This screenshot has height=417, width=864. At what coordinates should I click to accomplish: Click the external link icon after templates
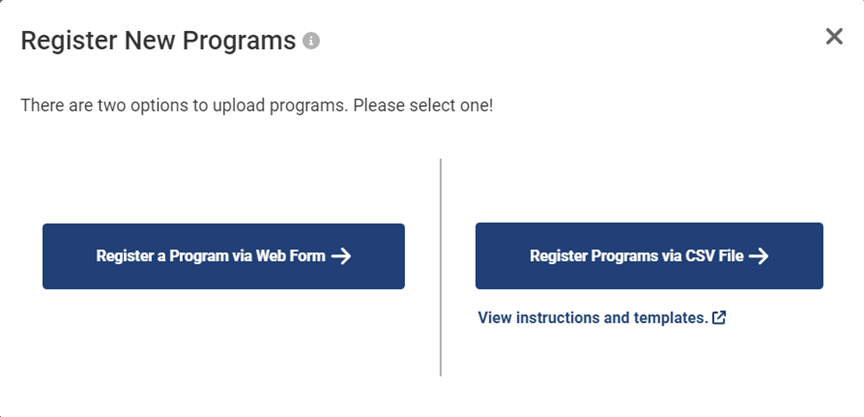(x=719, y=318)
